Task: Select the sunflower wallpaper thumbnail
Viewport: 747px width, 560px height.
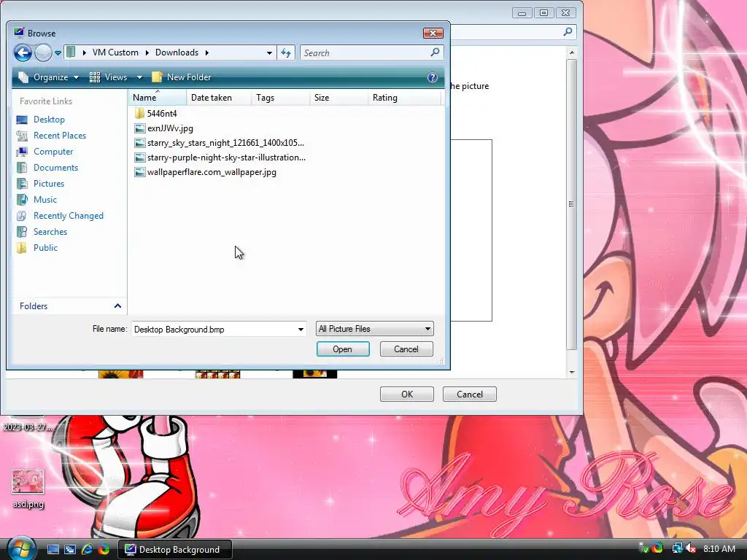Action: point(120,374)
